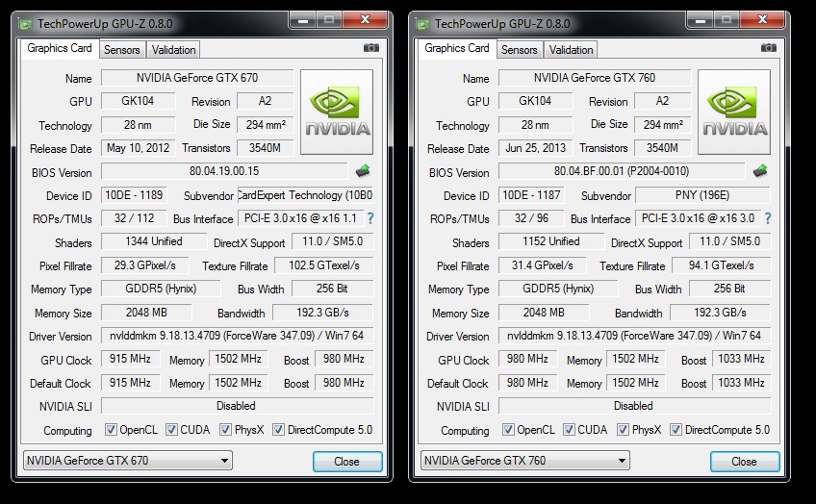Click the Bandwidth value 192.3 GB/s in GTX 760 window
Viewport: 816px width, 504px height.
coord(720,313)
